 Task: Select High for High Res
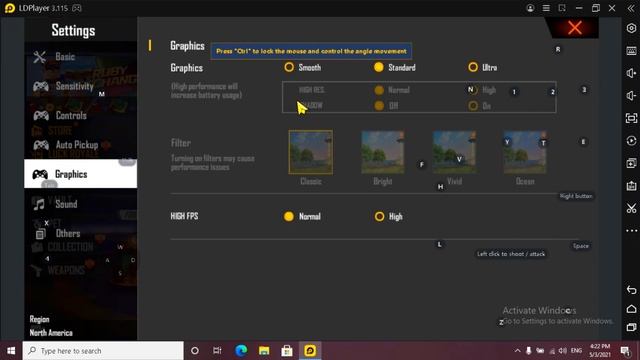click(472, 90)
